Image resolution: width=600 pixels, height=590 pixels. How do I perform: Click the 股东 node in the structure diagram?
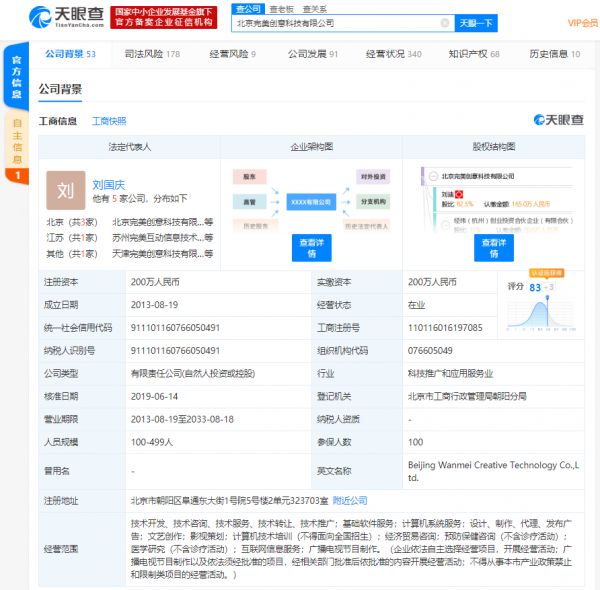pyautogui.click(x=248, y=176)
